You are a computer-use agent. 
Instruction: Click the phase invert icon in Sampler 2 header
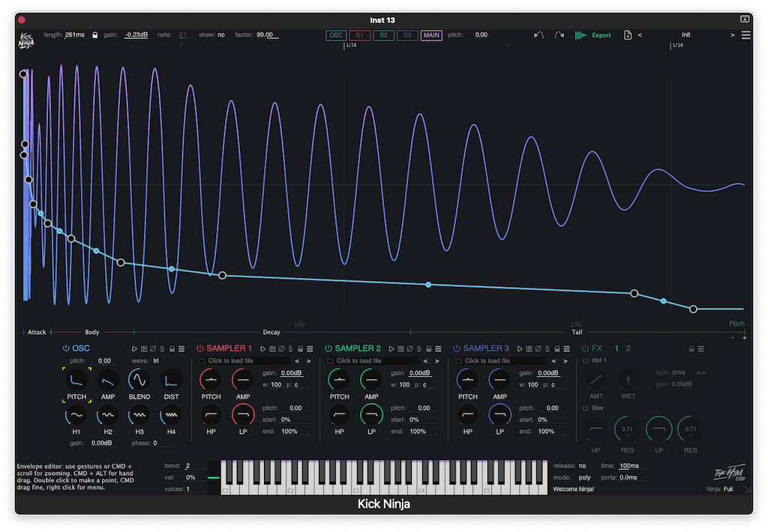click(409, 349)
